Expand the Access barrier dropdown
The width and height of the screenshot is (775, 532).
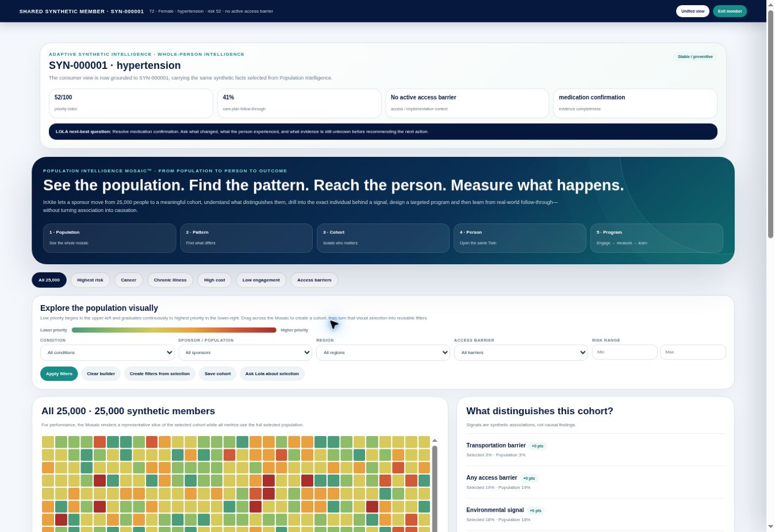pos(521,352)
